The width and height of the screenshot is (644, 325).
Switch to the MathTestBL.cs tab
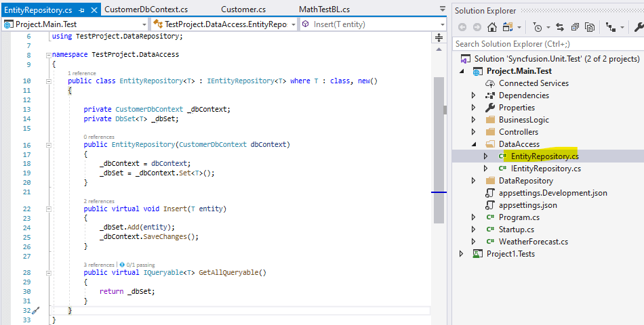pyautogui.click(x=324, y=9)
